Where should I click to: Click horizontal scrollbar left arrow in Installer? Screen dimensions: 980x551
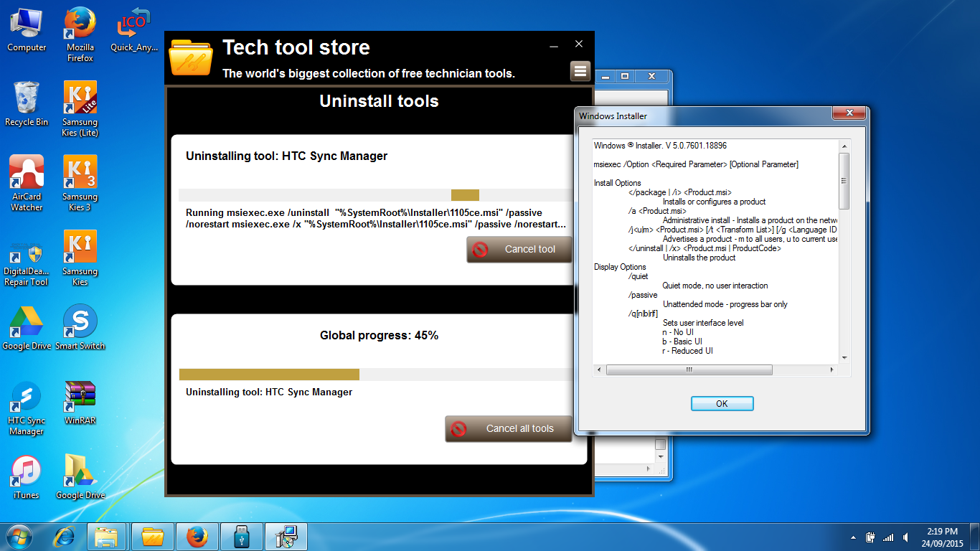point(599,369)
